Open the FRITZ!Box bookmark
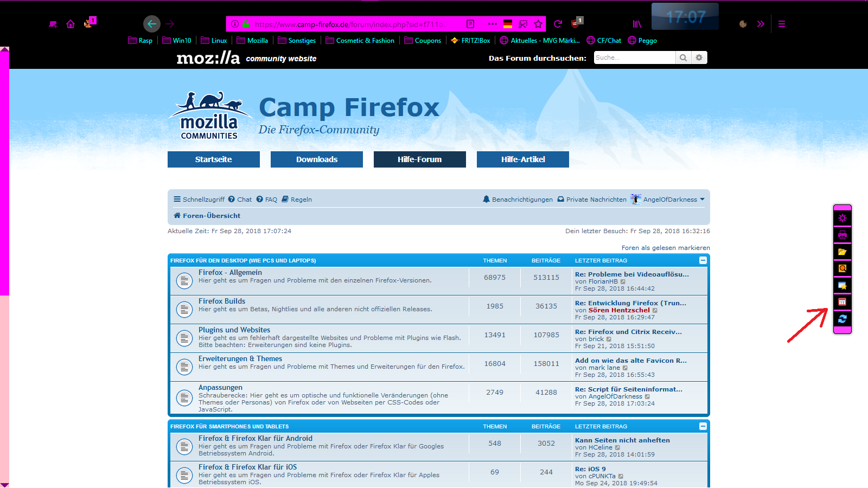Image resolution: width=868 pixels, height=488 pixels. point(471,41)
